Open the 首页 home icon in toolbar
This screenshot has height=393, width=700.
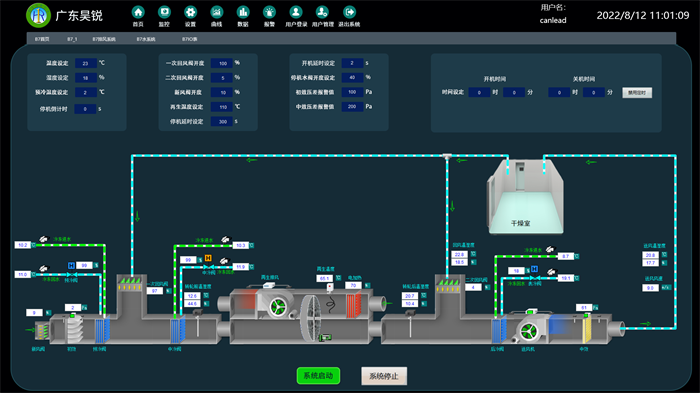click(138, 12)
